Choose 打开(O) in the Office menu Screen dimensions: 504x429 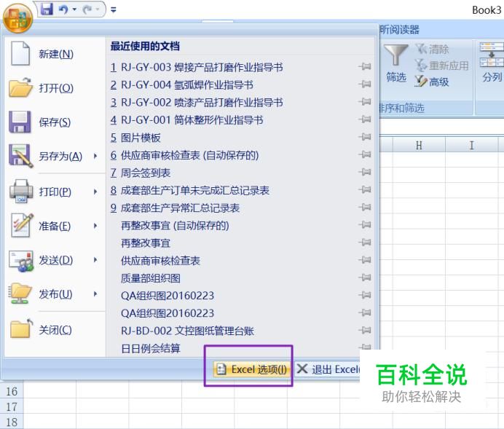coord(55,87)
